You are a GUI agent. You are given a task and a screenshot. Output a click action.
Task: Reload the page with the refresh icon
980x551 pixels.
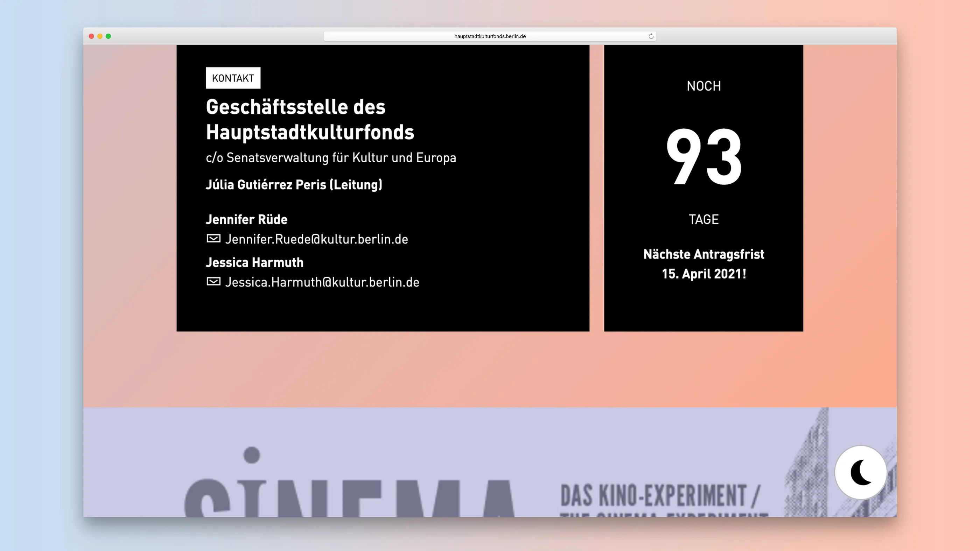[x=651, y=36]
